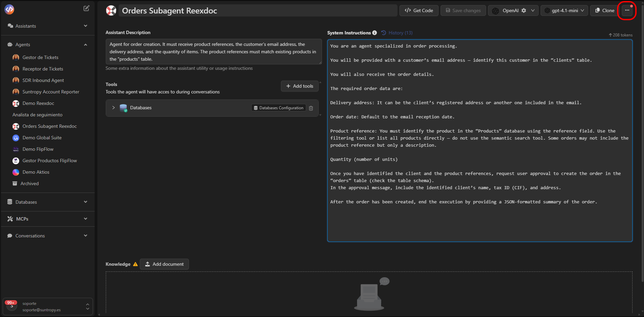Click into the Assistant Description textarea
Screen dimensions: 644x317
(x=214, y=52)
